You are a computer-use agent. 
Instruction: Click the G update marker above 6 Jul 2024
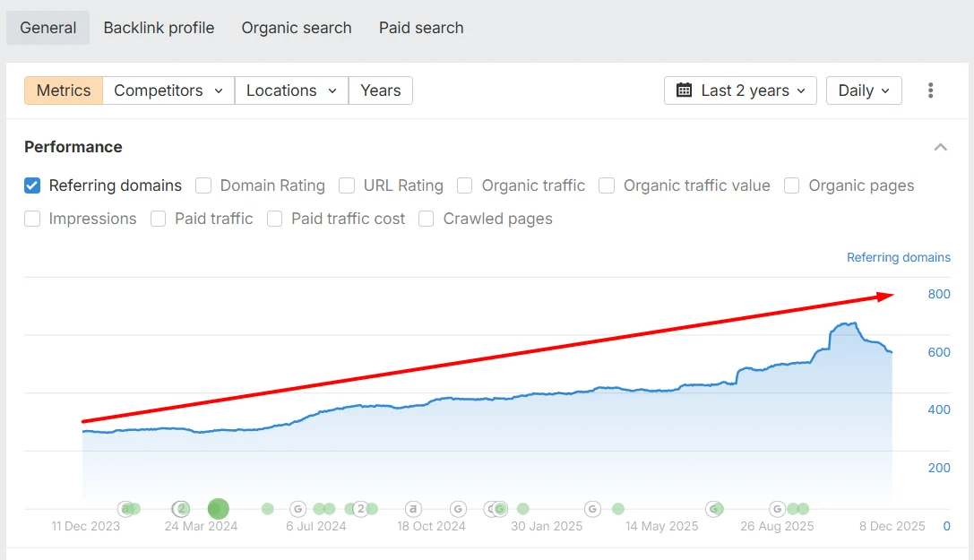point(298,509)
